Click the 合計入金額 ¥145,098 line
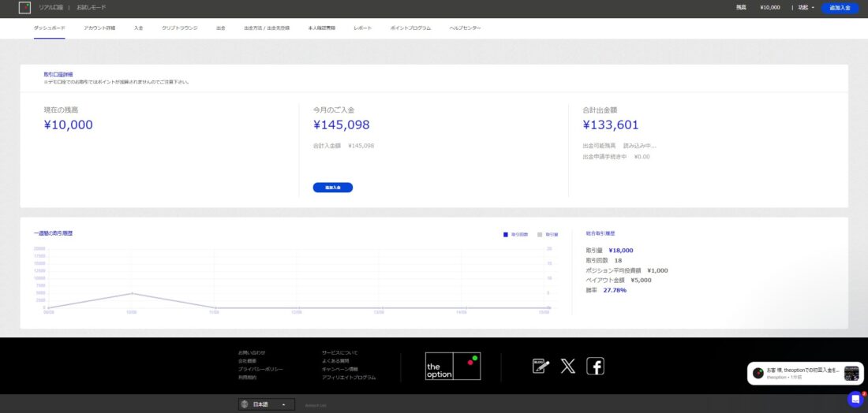 (344, 146)
